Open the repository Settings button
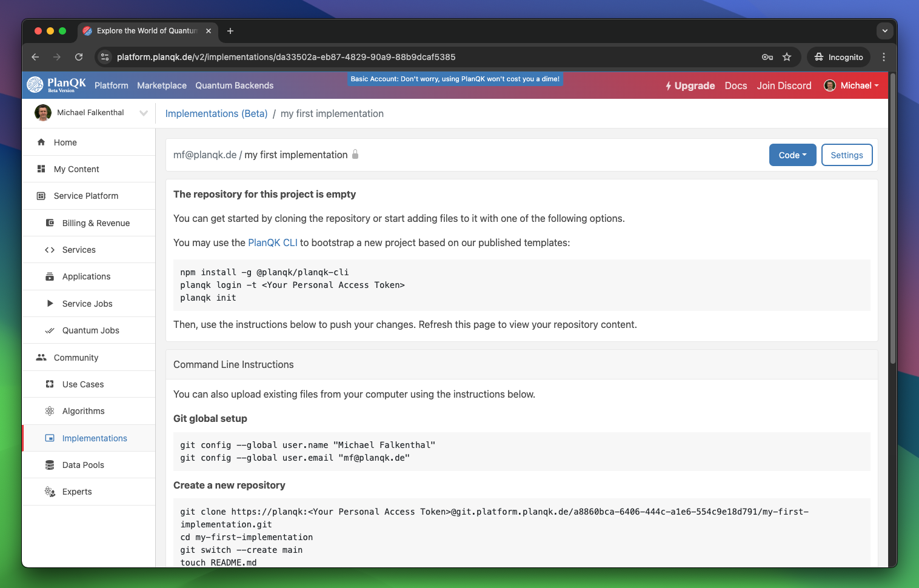The image size is (919, 588). [846, 155]
